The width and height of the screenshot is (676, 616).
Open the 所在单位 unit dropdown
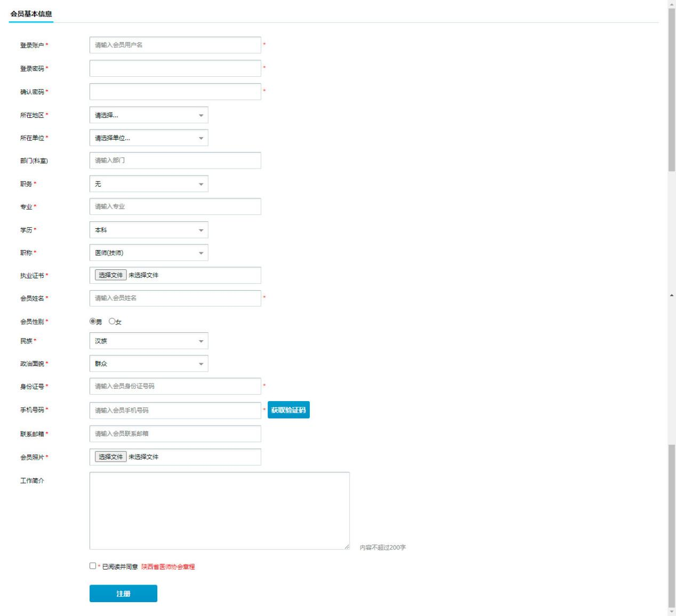click(149, 138)
